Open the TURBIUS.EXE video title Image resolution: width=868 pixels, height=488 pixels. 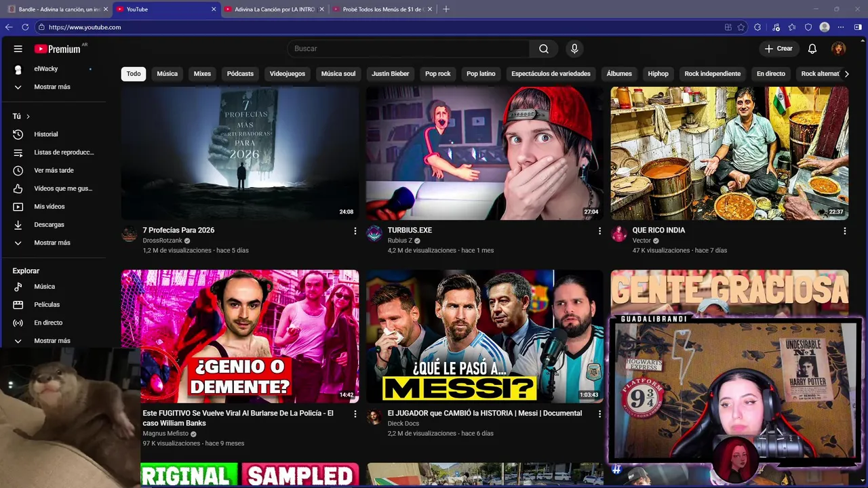(410, 230)
